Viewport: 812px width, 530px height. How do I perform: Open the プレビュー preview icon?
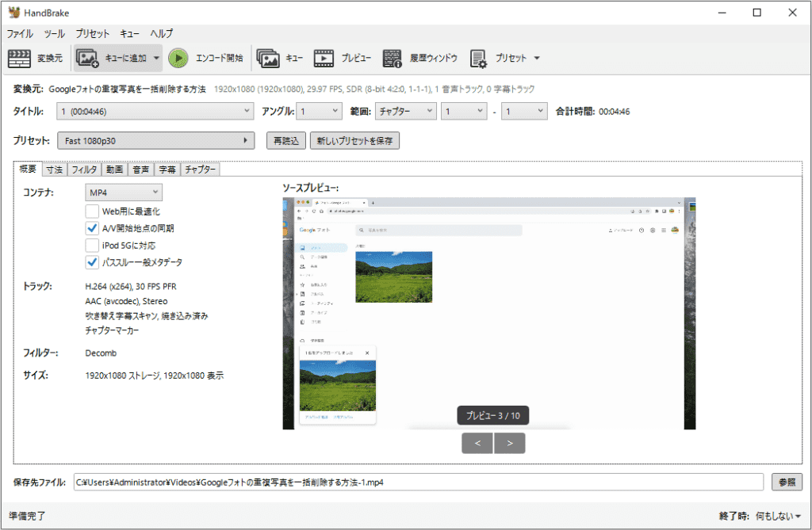click(324, 58)
